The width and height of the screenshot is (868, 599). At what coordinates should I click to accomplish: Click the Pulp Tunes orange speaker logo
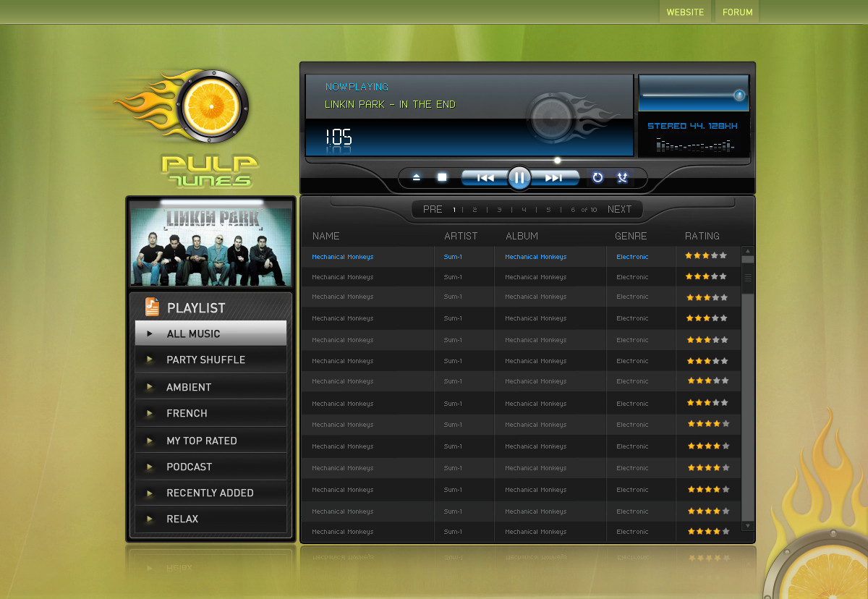213,106
